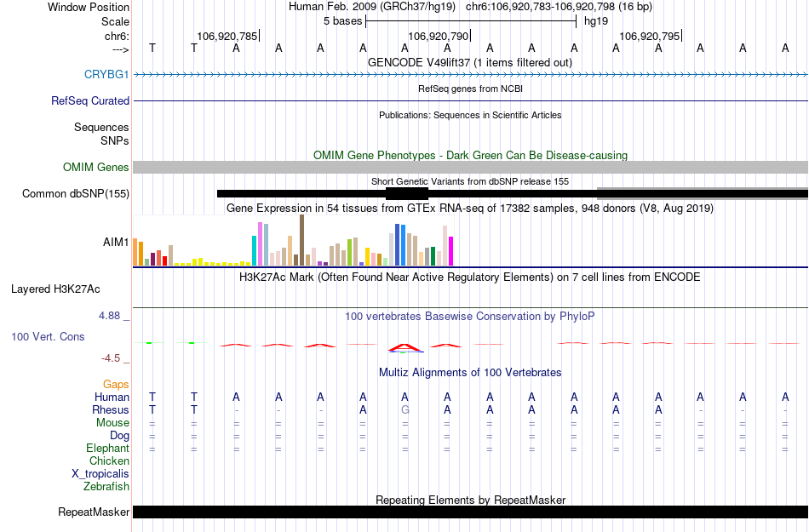Click the thick black dbSNP variant block
This screenshot has height=532, width=809.
(x=407, y=194)
